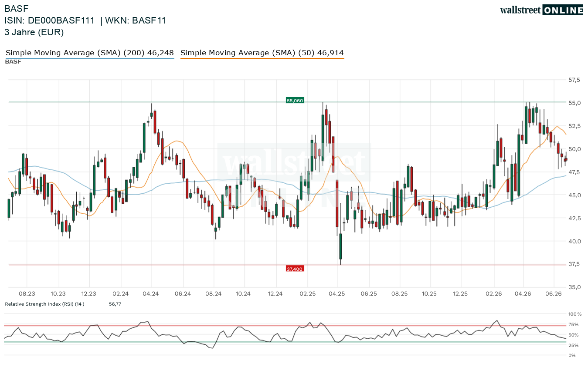Viewport: 588px width, 367px height.
Task: Click the 57,5 price axis label
Action: [x=574, y=80]
